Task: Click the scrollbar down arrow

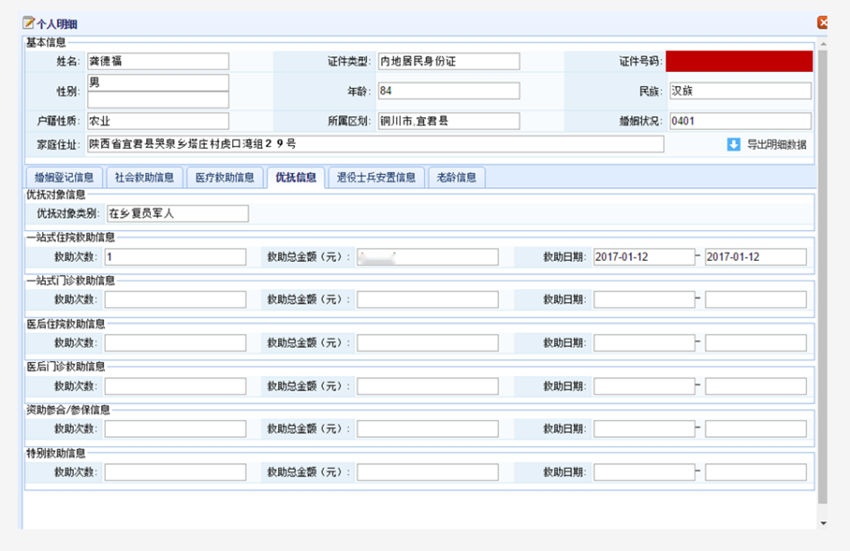Action: (x=823, y=522)
